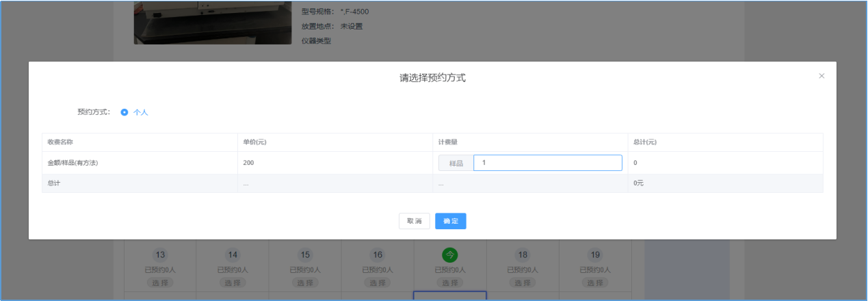
Task: Click the 金额/样品(有方法) fee row
Action: [x=432, y=163]
